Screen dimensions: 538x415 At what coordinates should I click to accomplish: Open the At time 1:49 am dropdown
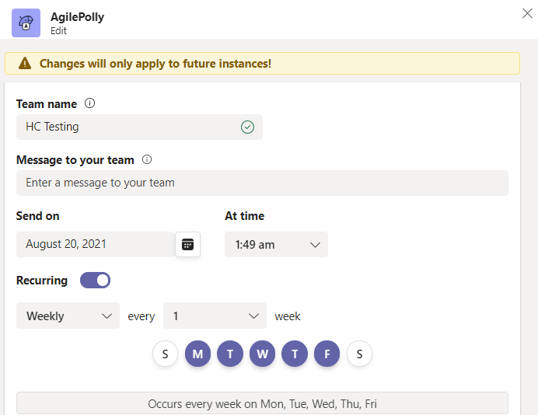click(276, 245)
